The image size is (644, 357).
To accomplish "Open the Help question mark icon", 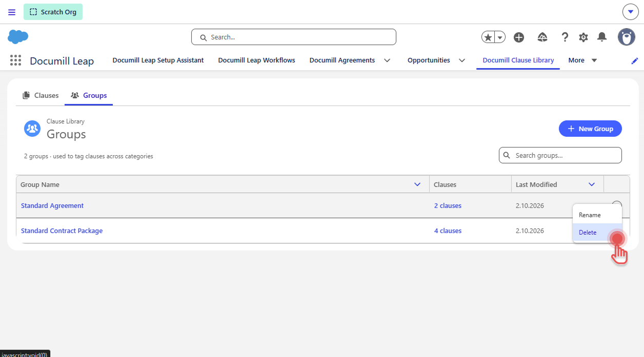I will coord(565,37).
